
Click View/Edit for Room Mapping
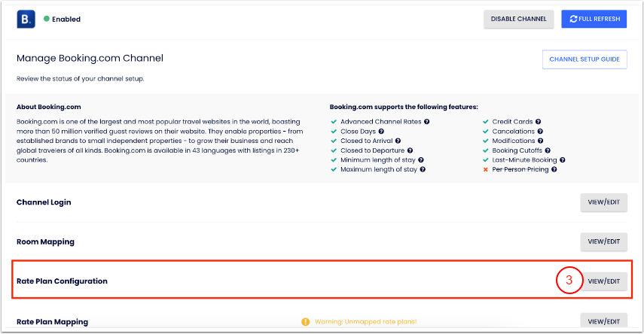pos(603,241)
